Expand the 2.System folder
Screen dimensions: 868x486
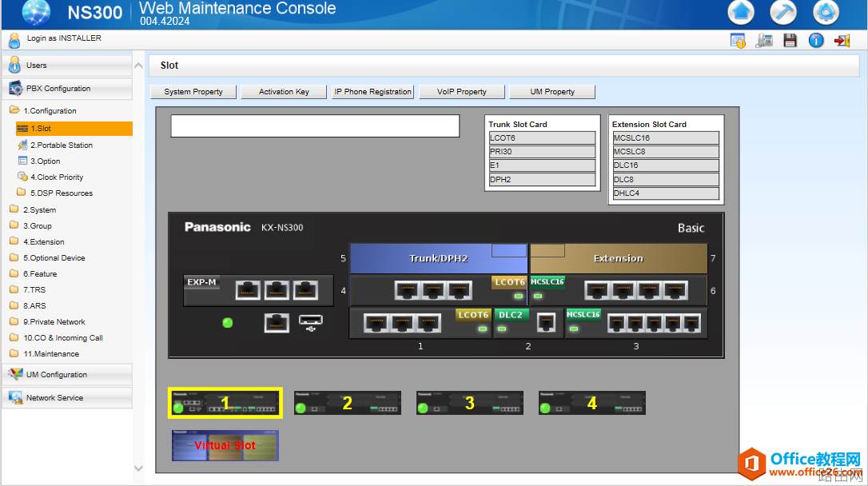pos(34,209)
